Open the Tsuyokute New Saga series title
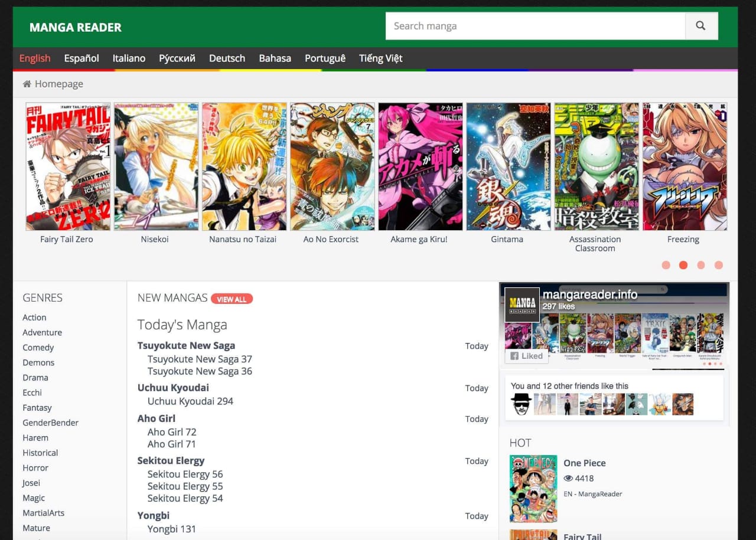756x540 pixels. [x=186, y=346]
